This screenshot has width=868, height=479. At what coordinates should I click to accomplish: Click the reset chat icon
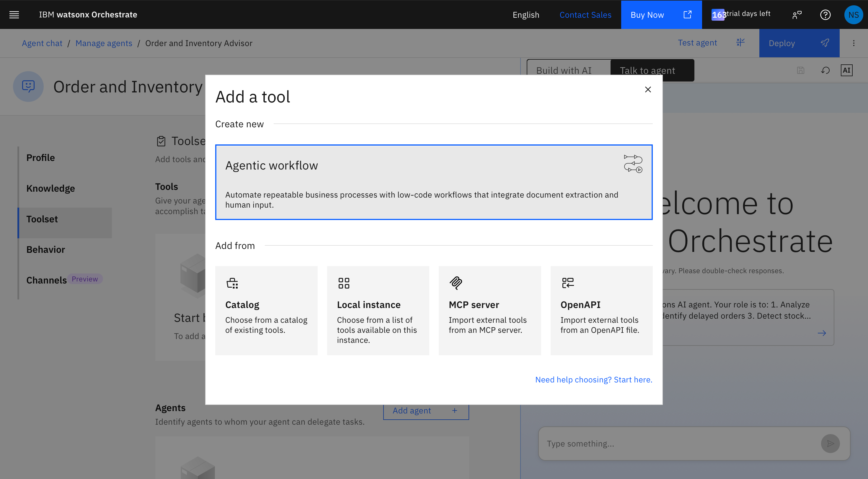825,70
